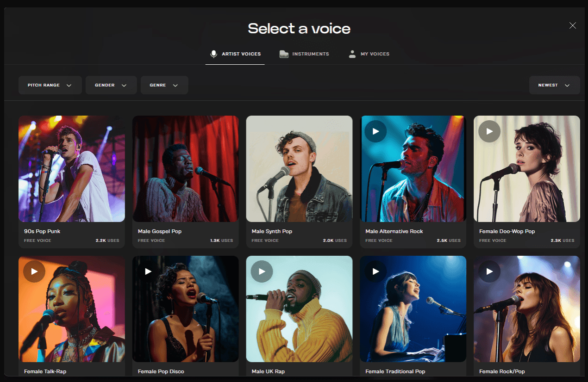Click the person icon beside My Voices
This screenshot has height=382, width=588.
[x=352, y=54]
